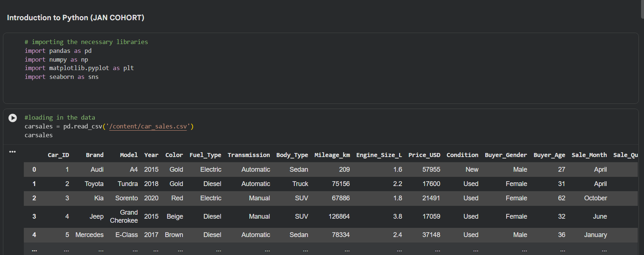The height and width of the screenshot is (255, 644).
Task: Click the Price_USD column header
Action: (424, 155)
